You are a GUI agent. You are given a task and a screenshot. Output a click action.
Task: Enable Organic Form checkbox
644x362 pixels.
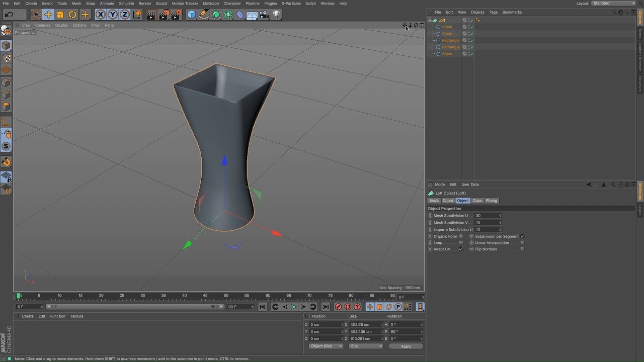tap(461, 236)
